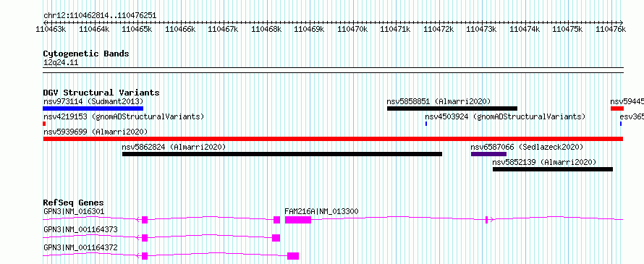Open the GPN3|NM_016301 transcript label

click(74, 211)
